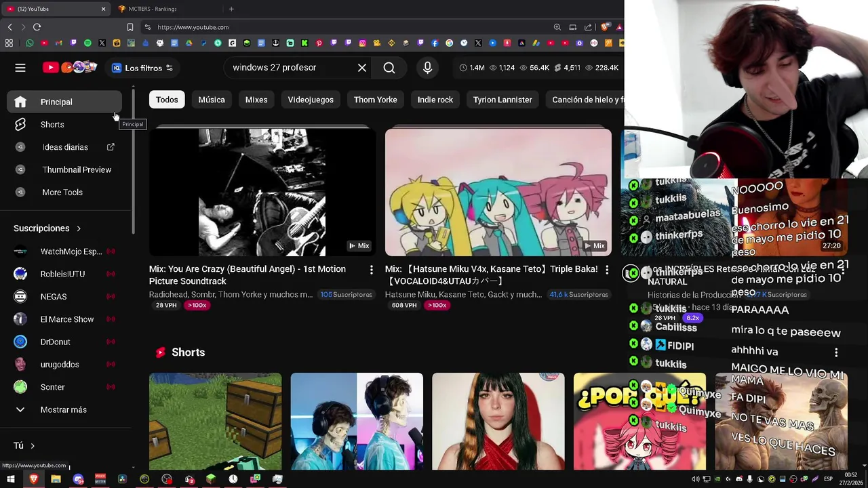Open options menu for Triple Baka mix
This screenshot has width=868, height=488.
tap(607, 270)
